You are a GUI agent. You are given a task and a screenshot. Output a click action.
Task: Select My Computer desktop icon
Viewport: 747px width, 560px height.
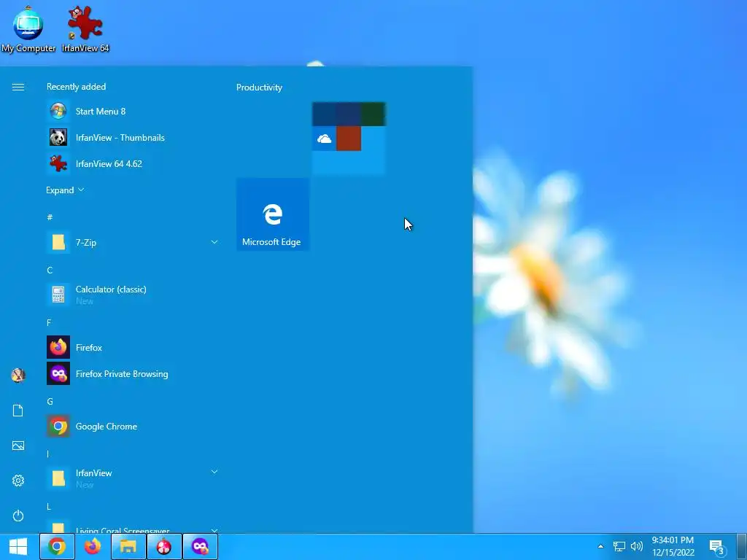28,29
